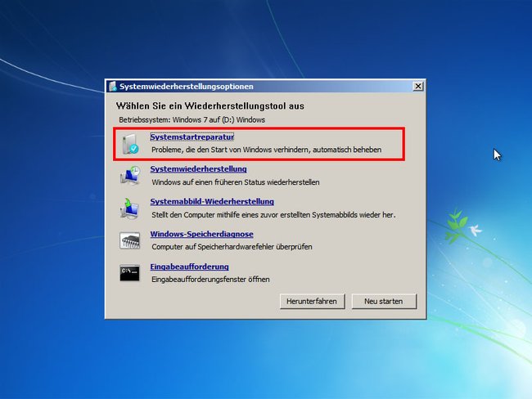This screenshot has height=399, width=532.
Task: Click the Systemabbild-Wiederherstellung icon
Action: pyautogui.click(x=129, y=208)
